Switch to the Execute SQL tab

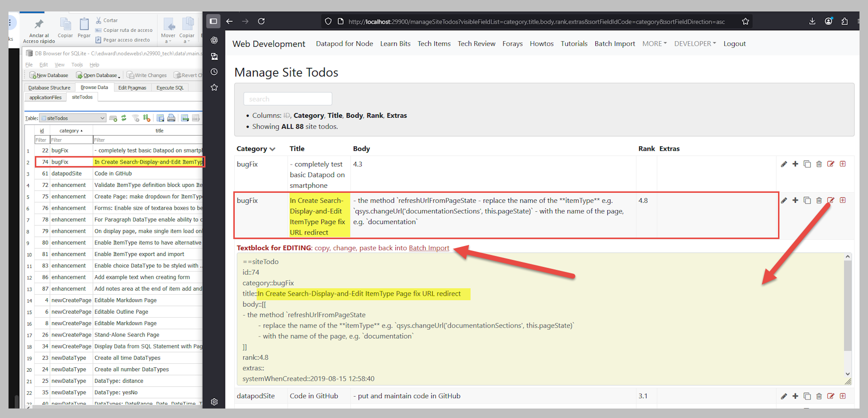coord(170,88)
